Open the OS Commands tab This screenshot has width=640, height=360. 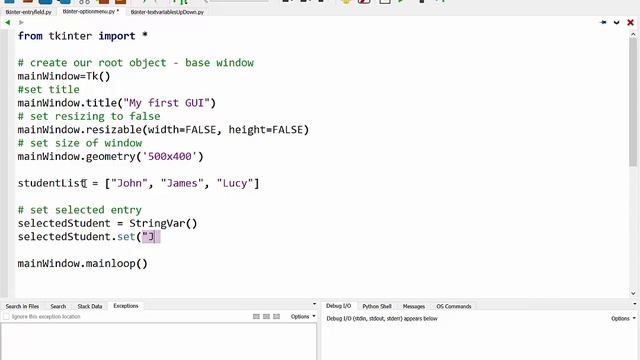[453, 306]
